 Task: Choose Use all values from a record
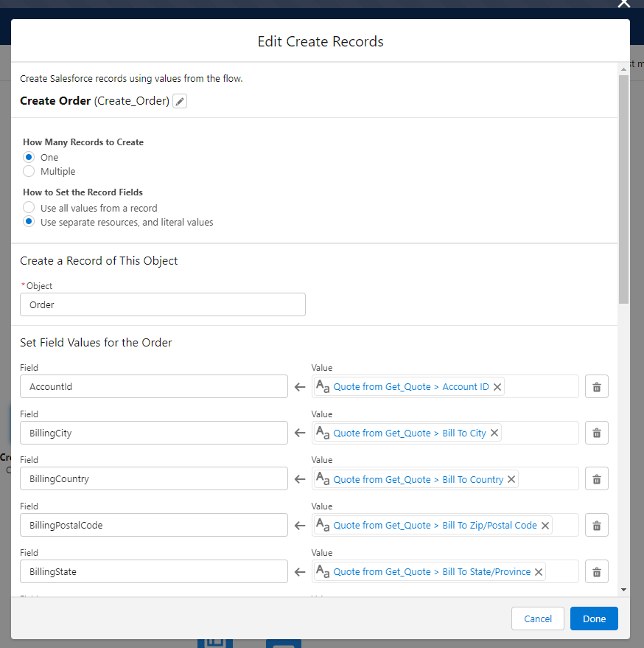[29, 208]
